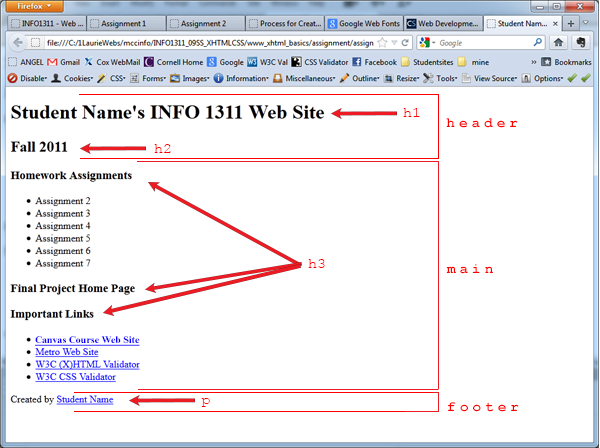
Task: Open the W3C (X)HTML Validator link
Action: pos(87,365)
